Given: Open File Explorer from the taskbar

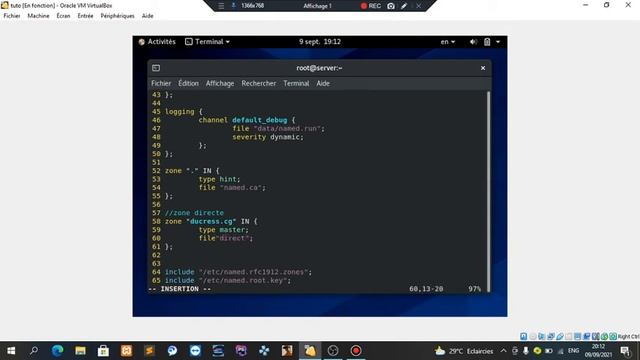Looking at the screenshot, I should (x=80, y=351).
